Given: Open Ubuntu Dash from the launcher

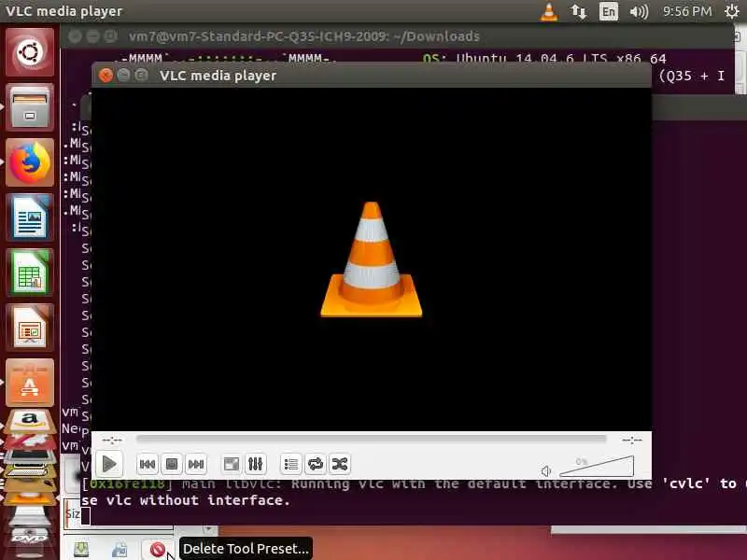Looking at the screenshot, I should click(30, 52).
